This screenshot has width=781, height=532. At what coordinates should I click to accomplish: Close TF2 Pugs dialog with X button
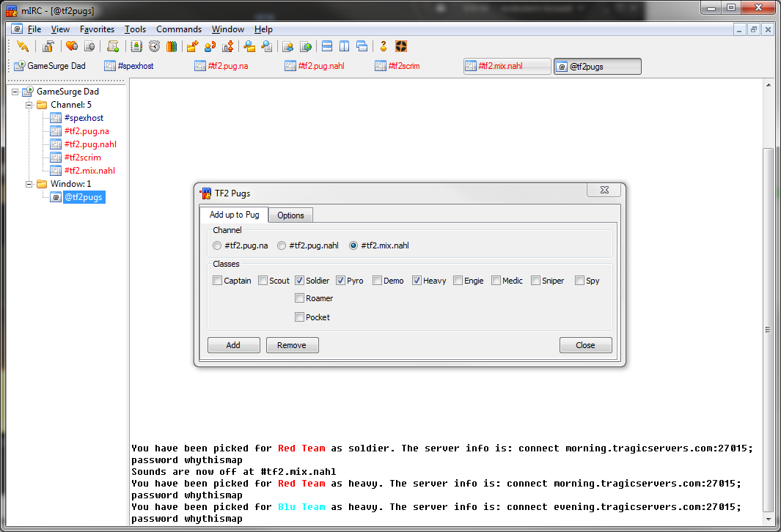[604, 190]
